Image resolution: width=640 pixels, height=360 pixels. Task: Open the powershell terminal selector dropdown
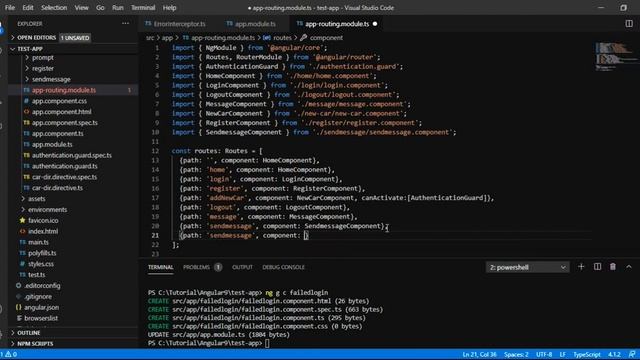[527, 267]
